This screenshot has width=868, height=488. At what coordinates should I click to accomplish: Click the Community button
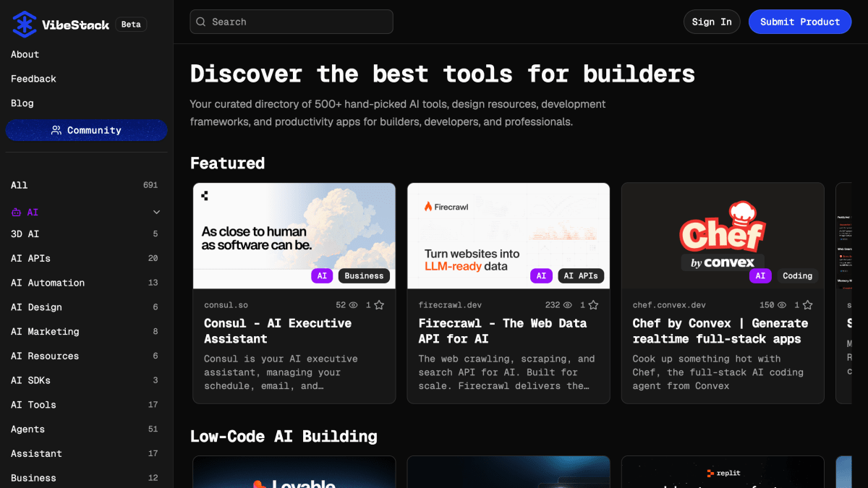point(86,130)
